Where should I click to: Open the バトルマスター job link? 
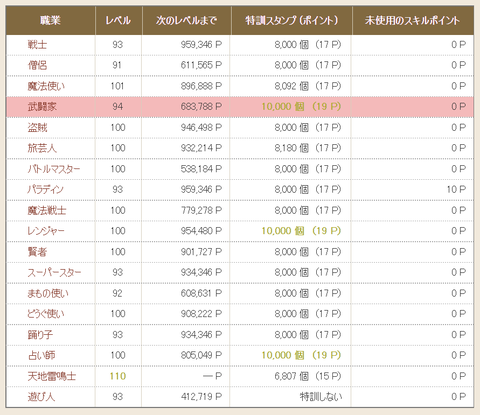(x=54, y=169)
